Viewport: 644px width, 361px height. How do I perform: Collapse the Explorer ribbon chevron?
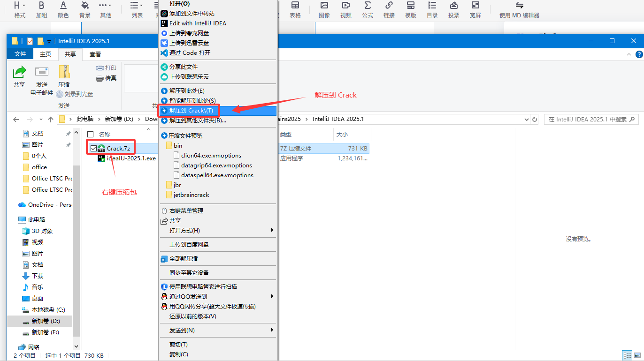[x=630, y=54]
